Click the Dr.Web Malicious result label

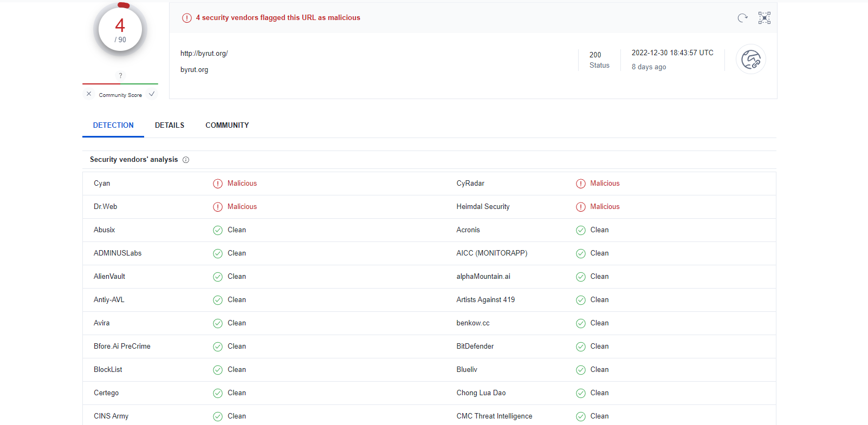click(242, 207)
